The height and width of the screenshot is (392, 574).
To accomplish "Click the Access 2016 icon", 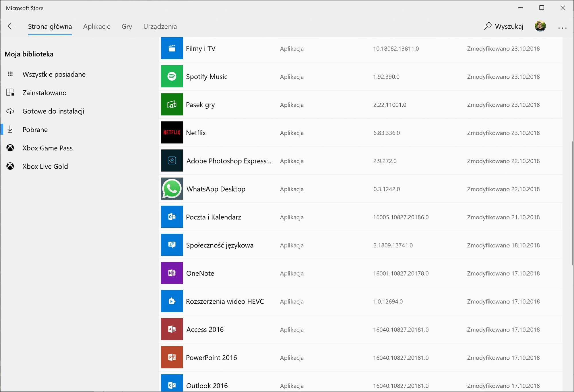I will coord(172,329).
